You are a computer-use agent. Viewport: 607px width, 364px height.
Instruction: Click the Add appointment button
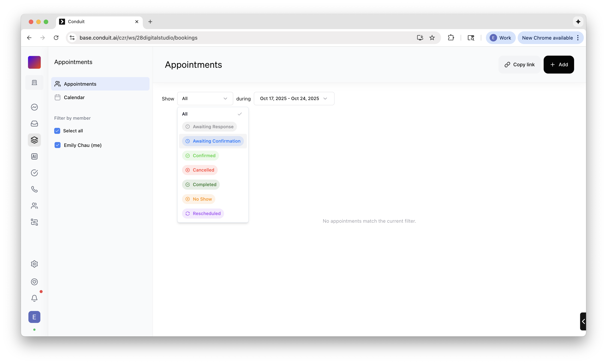tap(559, 65)
